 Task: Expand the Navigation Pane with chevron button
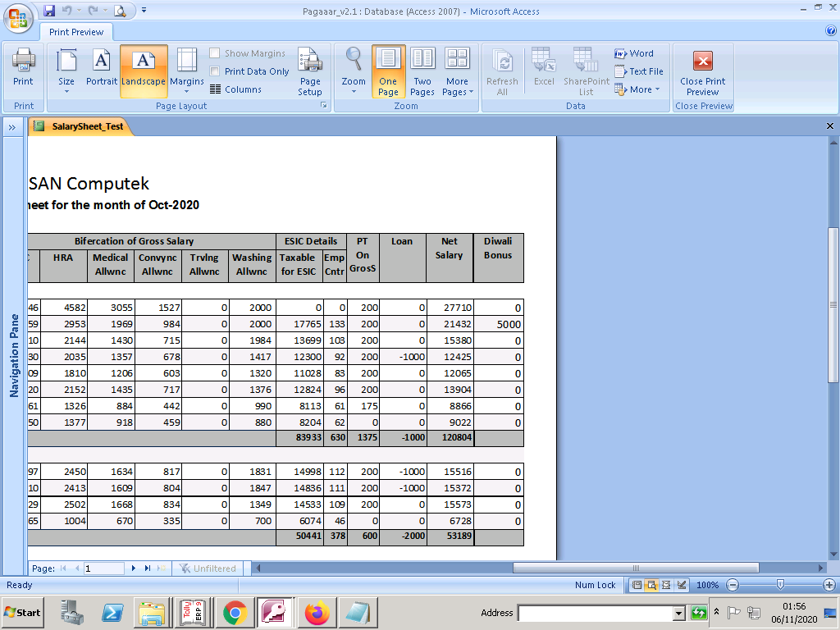(x=12, y=127)
